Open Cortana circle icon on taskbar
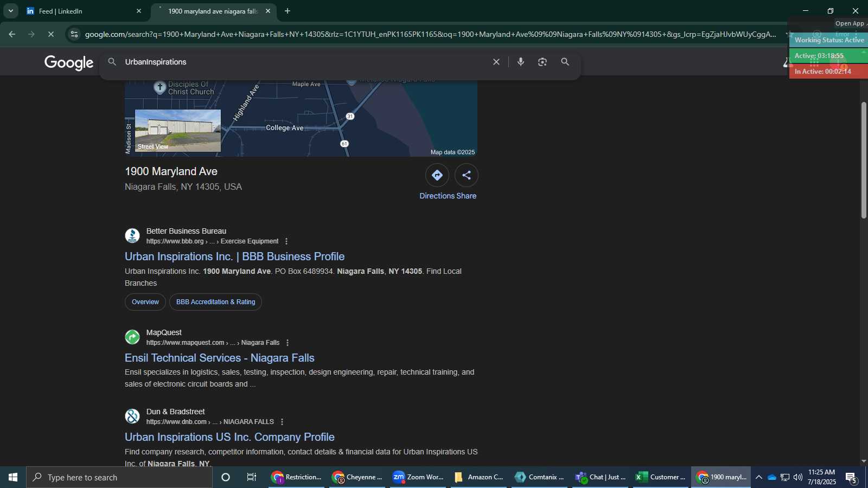868x488 pixels. coord(226,477)
